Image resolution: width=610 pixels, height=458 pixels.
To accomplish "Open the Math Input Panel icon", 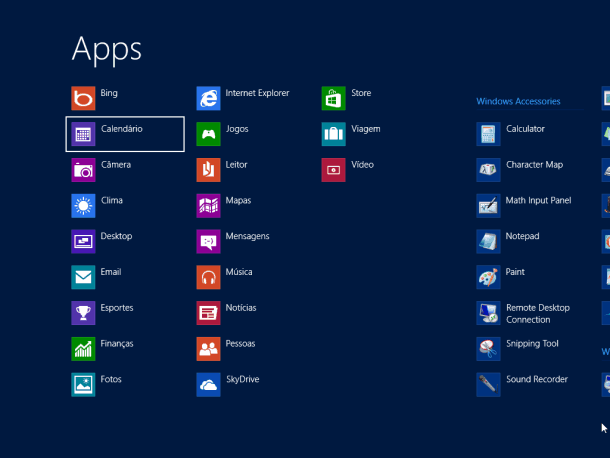I will 488,205.
